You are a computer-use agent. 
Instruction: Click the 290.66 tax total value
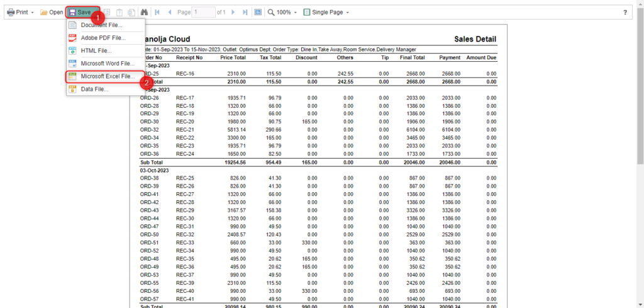tap(273, 130)
